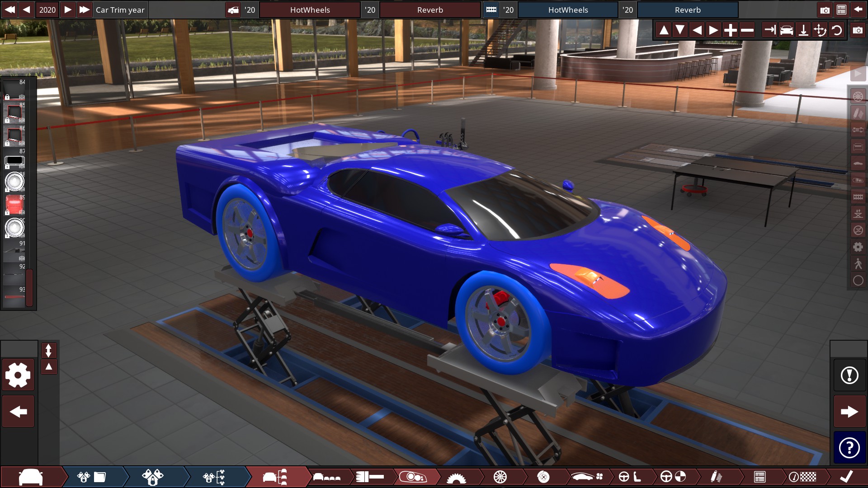Toggle lock on fixture 85
The height and width of the screenshot is (488, 868).
point(7,120)
